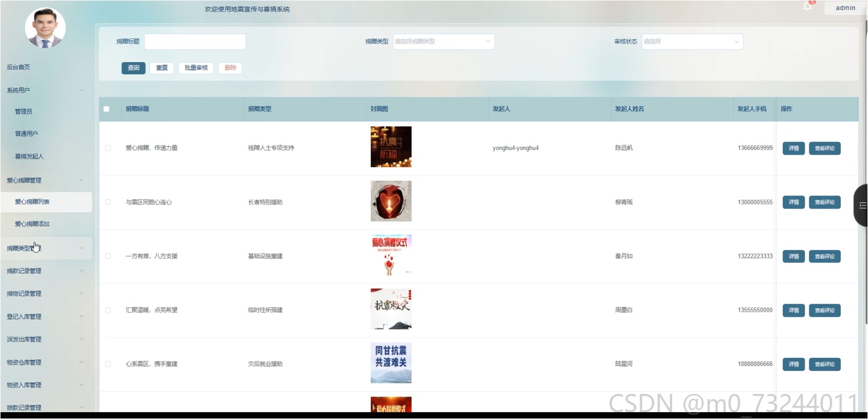The image size is (868, 419).
Task: Collapse the 系统用户 menu group
Action: [x=46, y=90]
